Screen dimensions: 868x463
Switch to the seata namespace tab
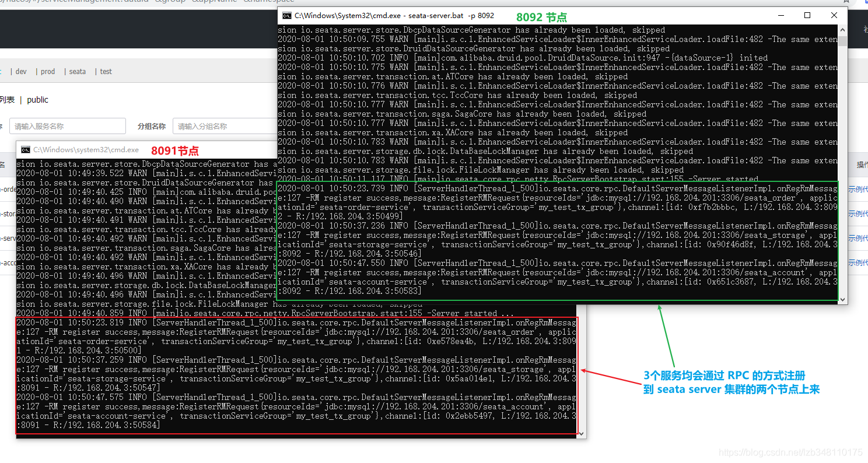78,72
